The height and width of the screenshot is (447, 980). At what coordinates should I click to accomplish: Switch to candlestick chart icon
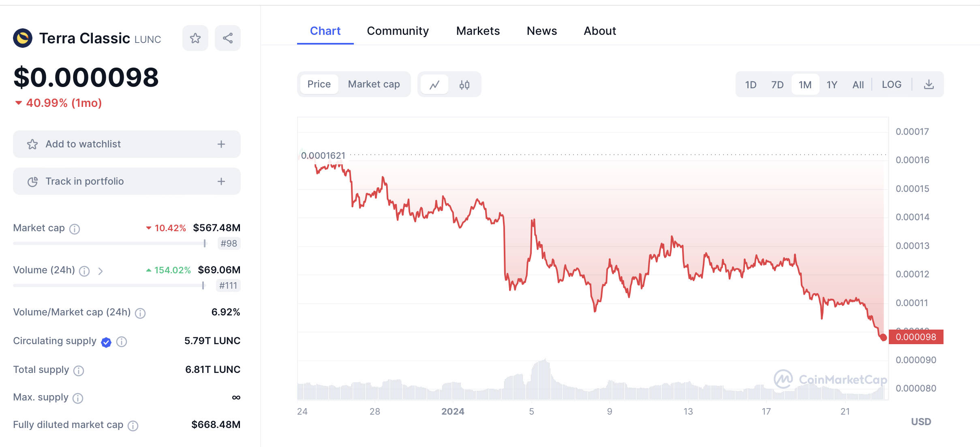pyautogui.click(x=464, y=85)
